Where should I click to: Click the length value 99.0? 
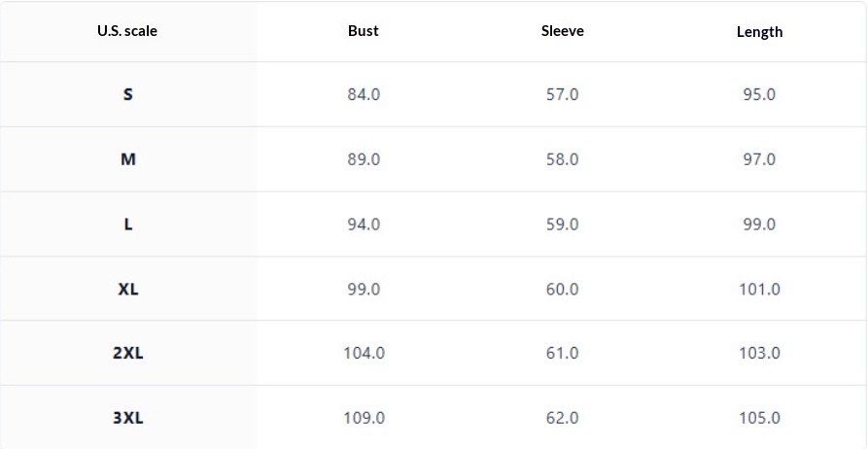coord(759,224)
